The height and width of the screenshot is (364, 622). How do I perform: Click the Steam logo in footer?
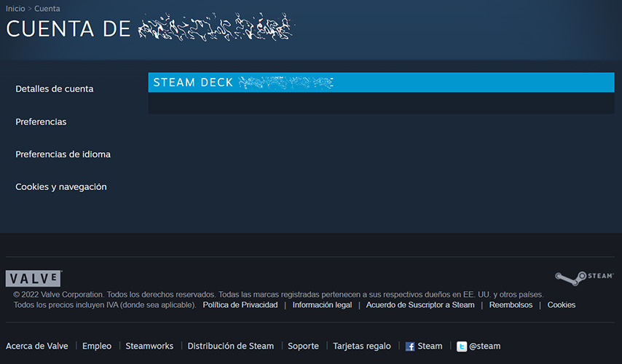click(x=584, y=278)
